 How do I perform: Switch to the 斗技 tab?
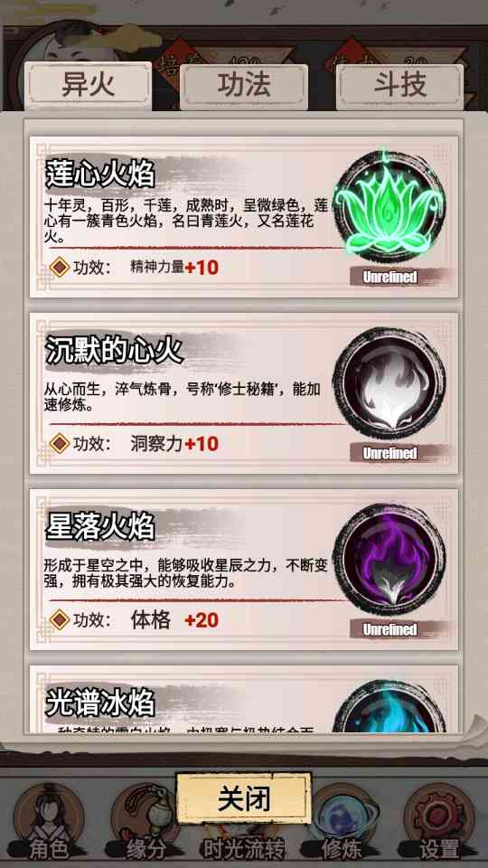pyautogui.click(x=400, y=87)
